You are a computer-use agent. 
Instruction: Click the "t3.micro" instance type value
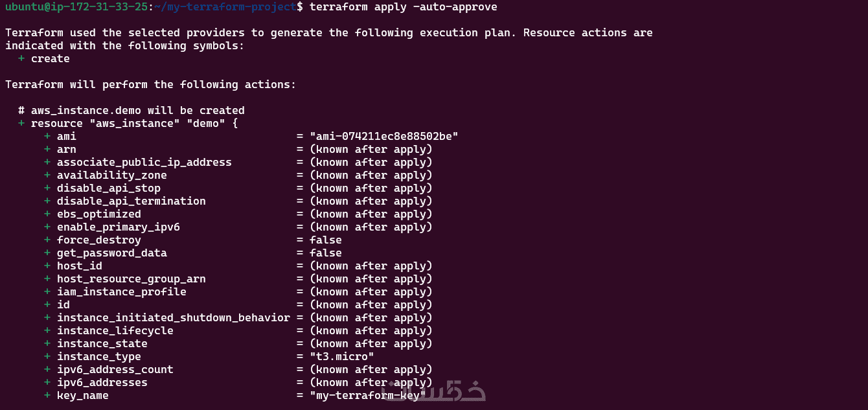coord(341,357)
